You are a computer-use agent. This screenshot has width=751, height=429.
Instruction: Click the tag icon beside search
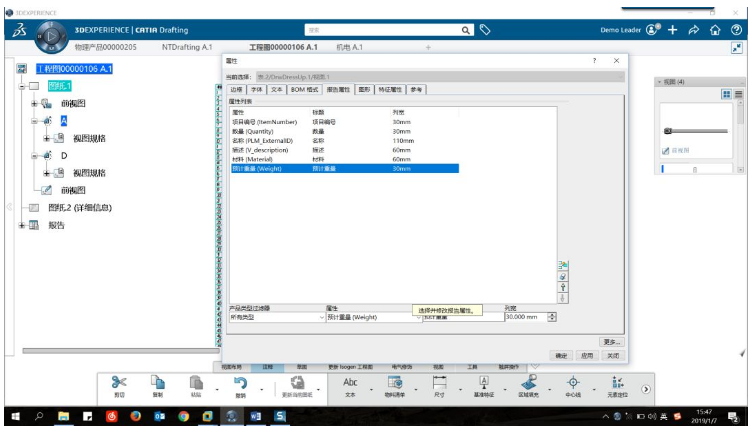pyautogui.click(x=485, y=30)
